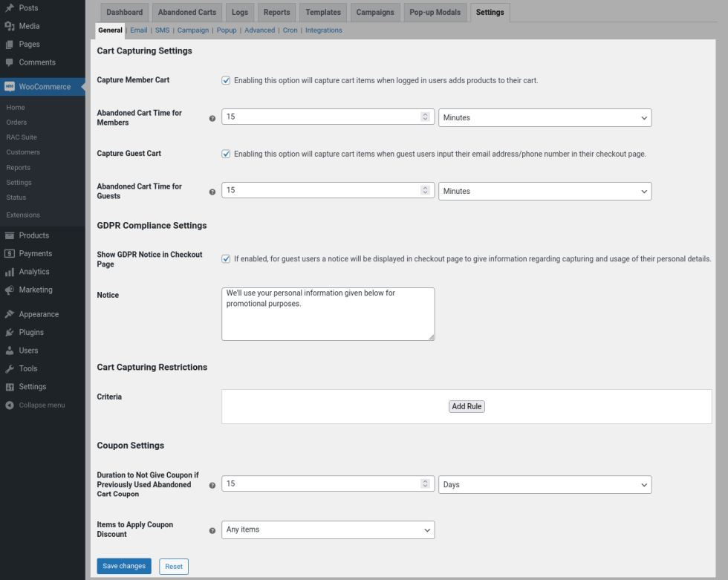The image size is (728, 580).
Task: Expand the Days duration unit dropdown
Action: pyautogui.click(x=545, y=484)
